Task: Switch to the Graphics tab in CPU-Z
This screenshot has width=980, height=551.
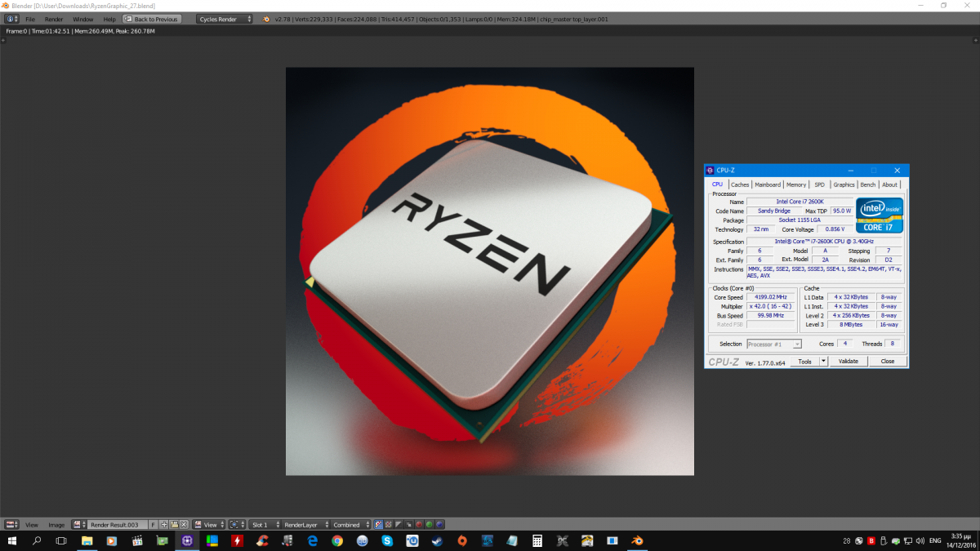Action: pyautogui.click(x=844, y=184)
